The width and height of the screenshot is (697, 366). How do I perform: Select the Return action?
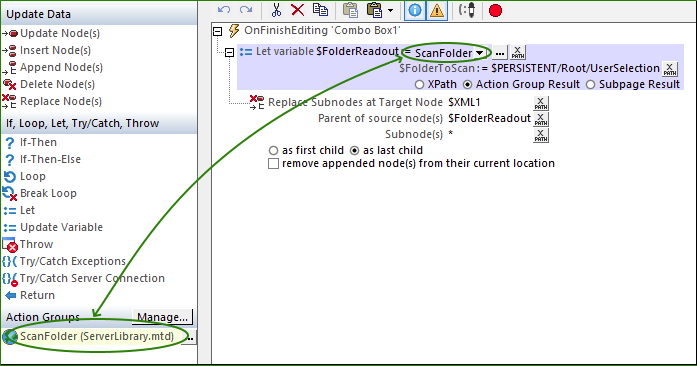pyautogui.click(x=37, y=295)
